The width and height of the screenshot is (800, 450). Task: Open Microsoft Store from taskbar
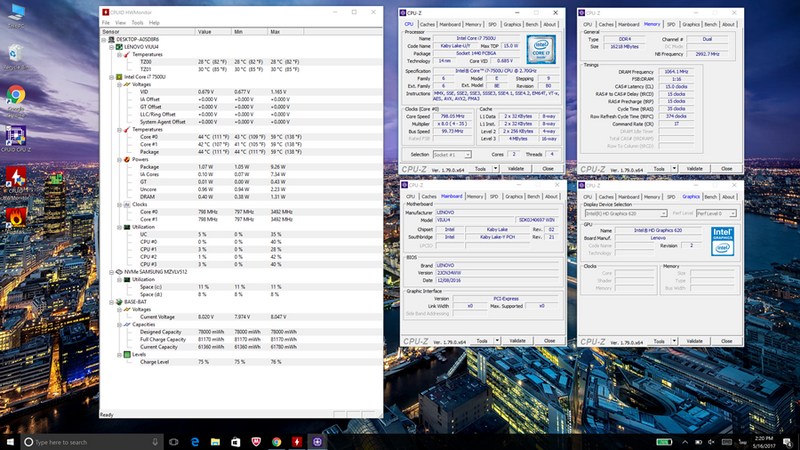point(235,442)
